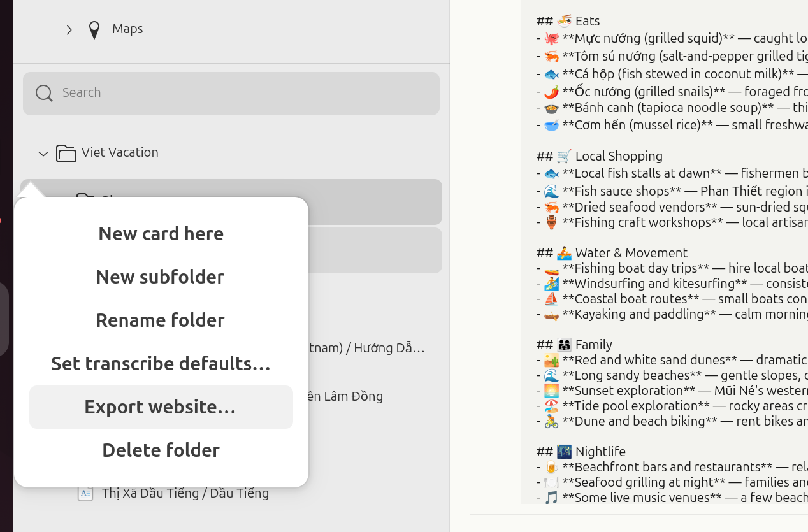
Task: Click the Windsurfing and kitesurfing line
Action: point(672,284)
